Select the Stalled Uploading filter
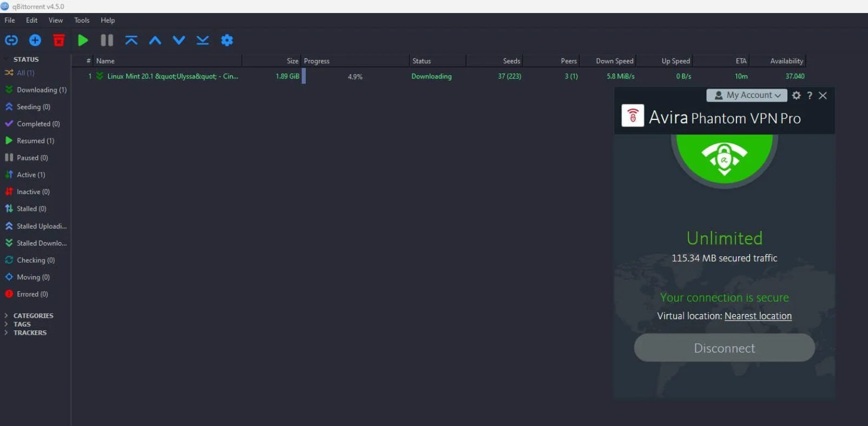 (x=36, y=226)
